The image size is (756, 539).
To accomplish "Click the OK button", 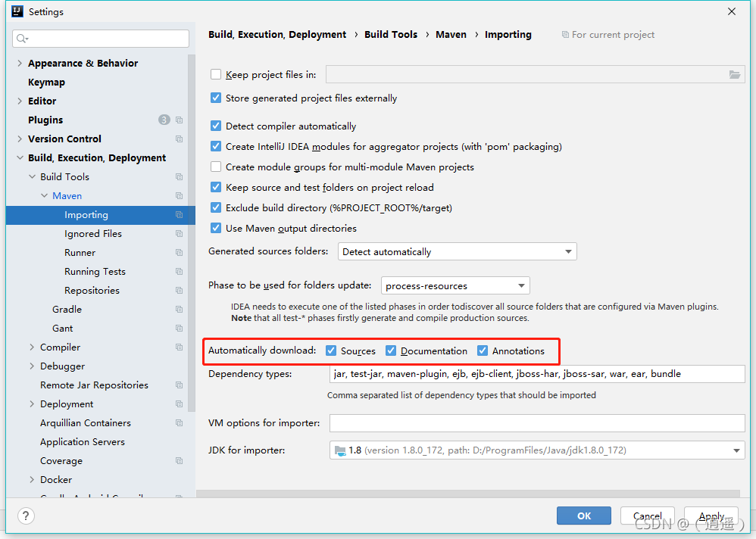I will [584, 516].
